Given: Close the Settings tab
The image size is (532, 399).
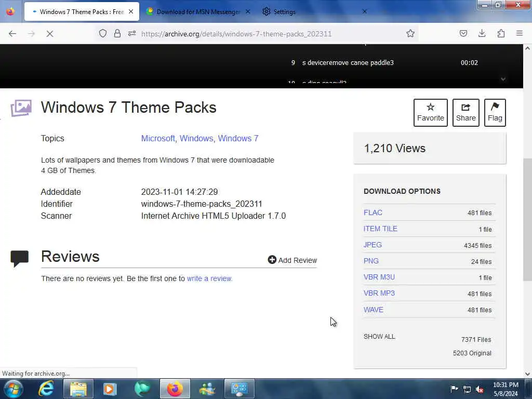Looking at the screenshot, I should (364, 11).
